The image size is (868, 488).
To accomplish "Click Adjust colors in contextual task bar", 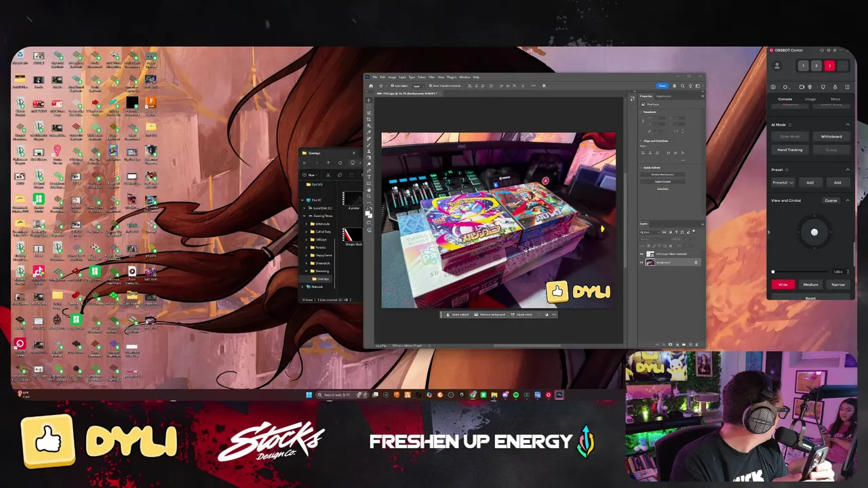I will 522,314.
